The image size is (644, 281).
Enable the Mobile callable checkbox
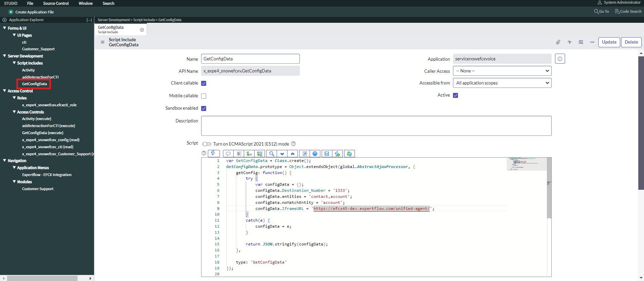204,96
